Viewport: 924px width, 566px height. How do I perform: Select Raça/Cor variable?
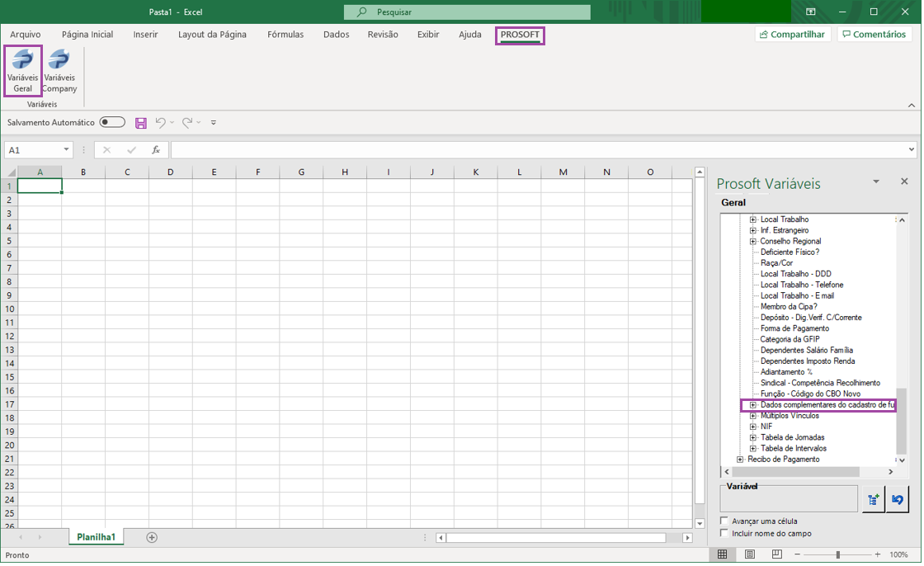pos(776,263)
